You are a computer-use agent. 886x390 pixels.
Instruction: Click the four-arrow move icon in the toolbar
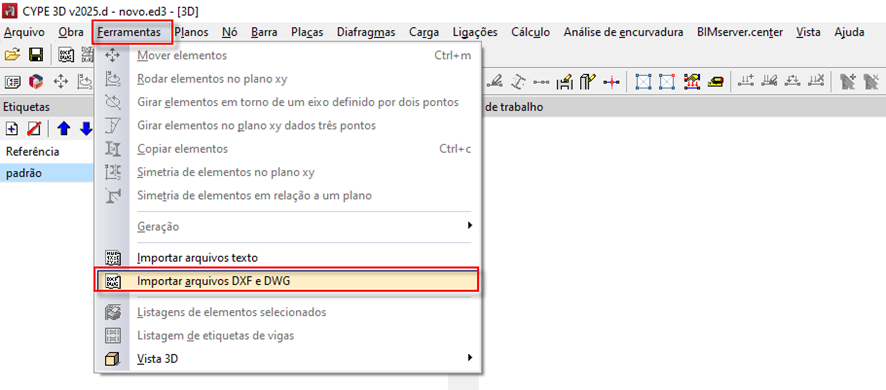60,82
